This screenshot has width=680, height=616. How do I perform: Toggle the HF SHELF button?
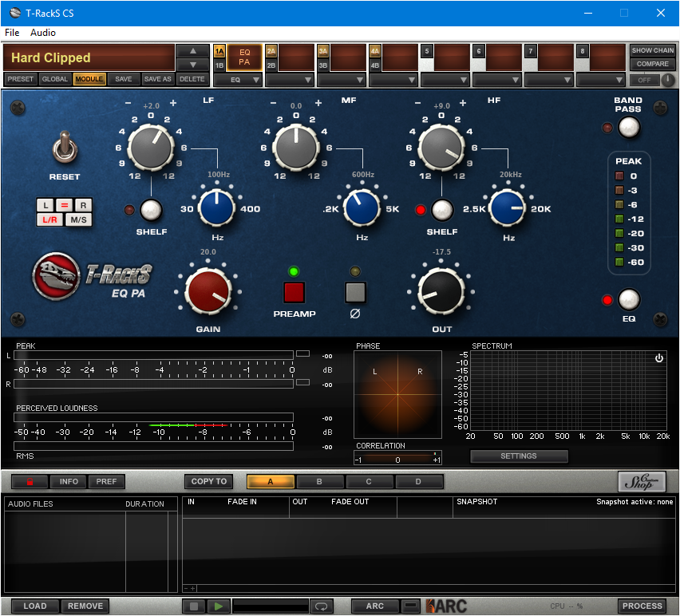point(442,210)
